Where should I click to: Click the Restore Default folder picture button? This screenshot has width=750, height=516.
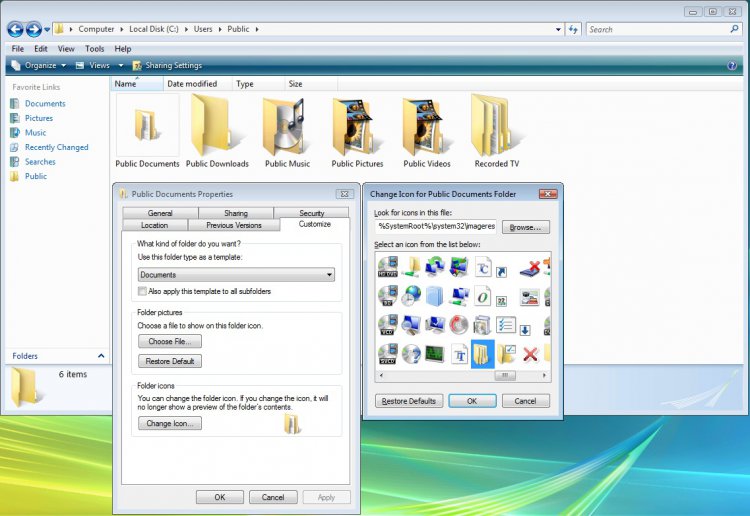click(170, 361)
